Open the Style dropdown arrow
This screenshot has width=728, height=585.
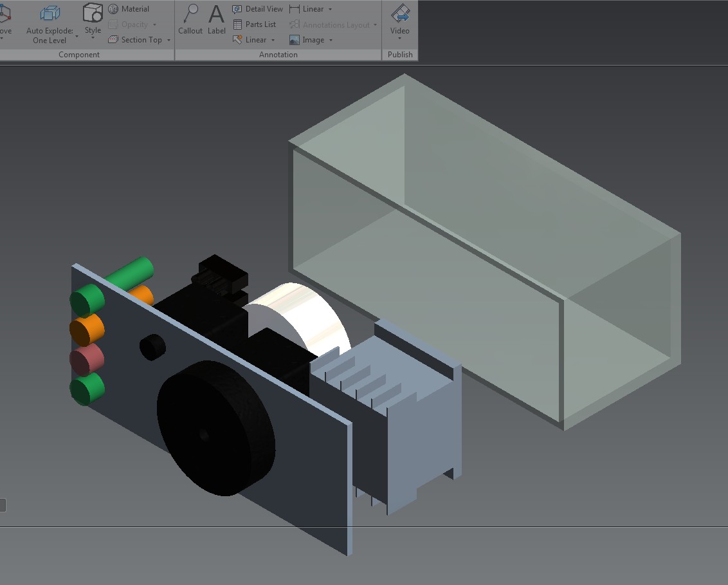click(93, 38)
